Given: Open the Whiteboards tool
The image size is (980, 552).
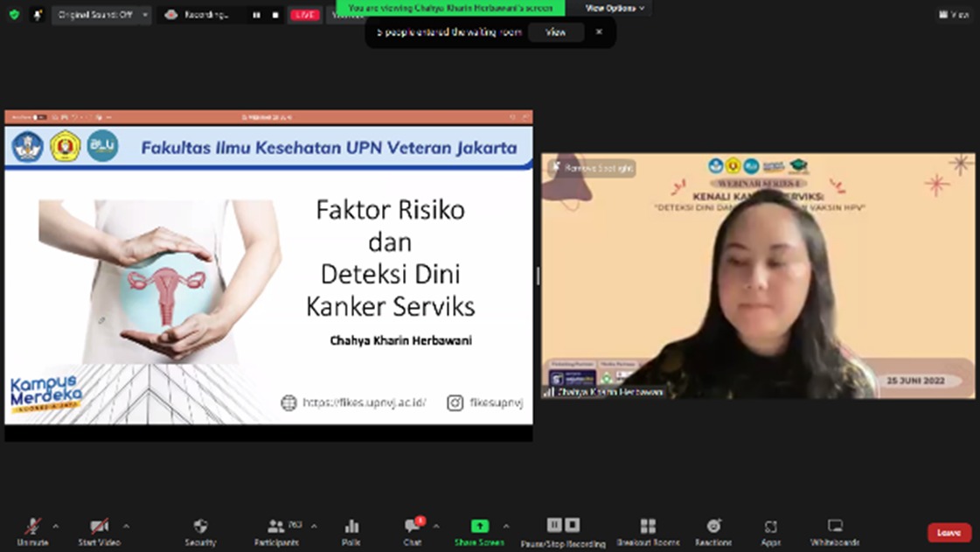Looking at the screenshot, I should 835,531.
